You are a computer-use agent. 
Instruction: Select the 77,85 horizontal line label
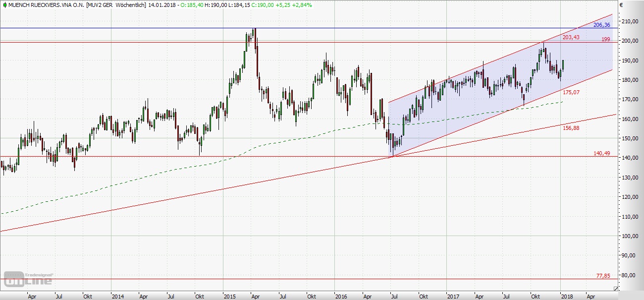tap(603, 275)
